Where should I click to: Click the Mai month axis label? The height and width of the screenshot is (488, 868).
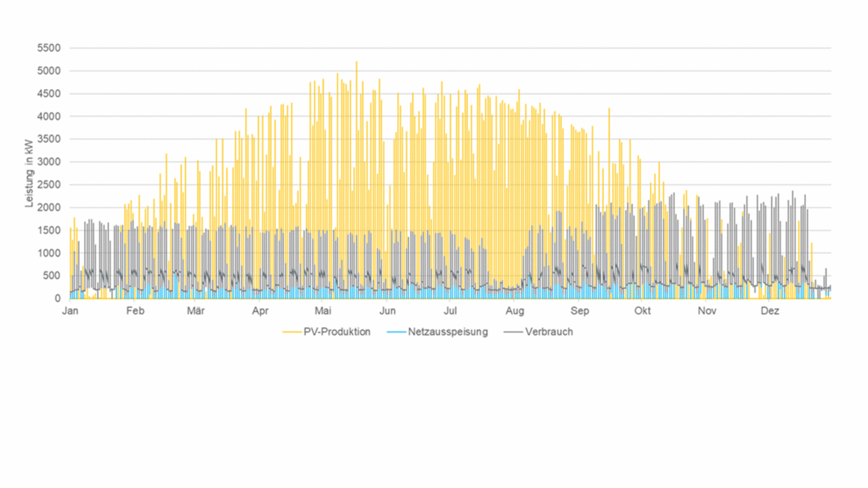coord(324,311)
